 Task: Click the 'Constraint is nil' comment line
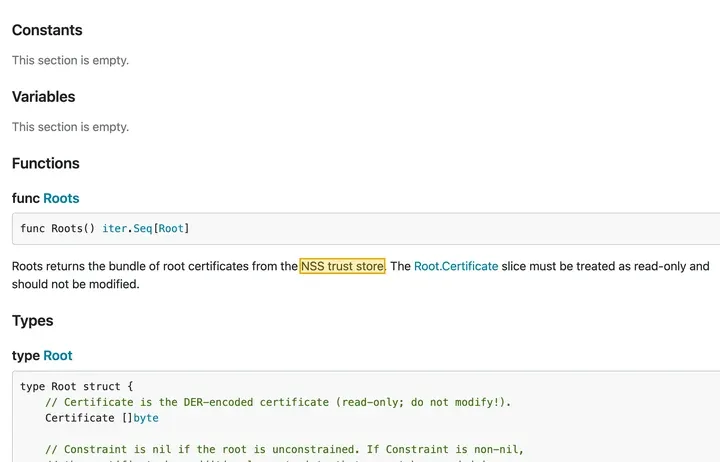click(284, 449)
